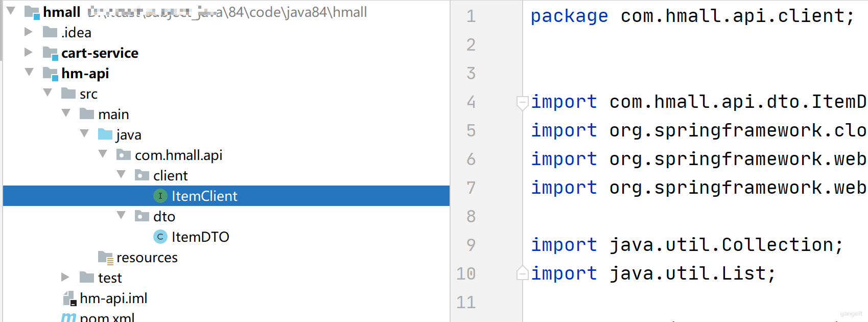Click the cart-service module folder icon
The height and width of the screenshot is (322, 868).
tap(51, 54)
